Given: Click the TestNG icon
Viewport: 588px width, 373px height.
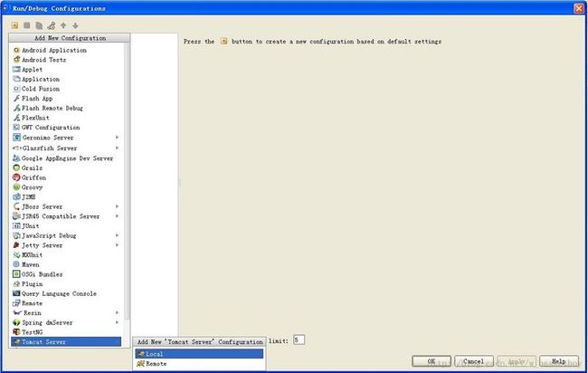Looking at the screenshot, I should pos(16,332).
